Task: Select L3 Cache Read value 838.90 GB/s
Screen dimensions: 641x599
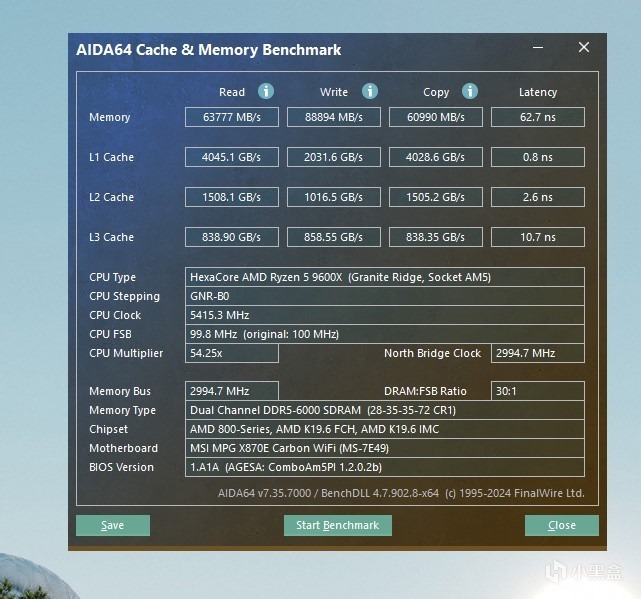Action: (x=232, y=237)
